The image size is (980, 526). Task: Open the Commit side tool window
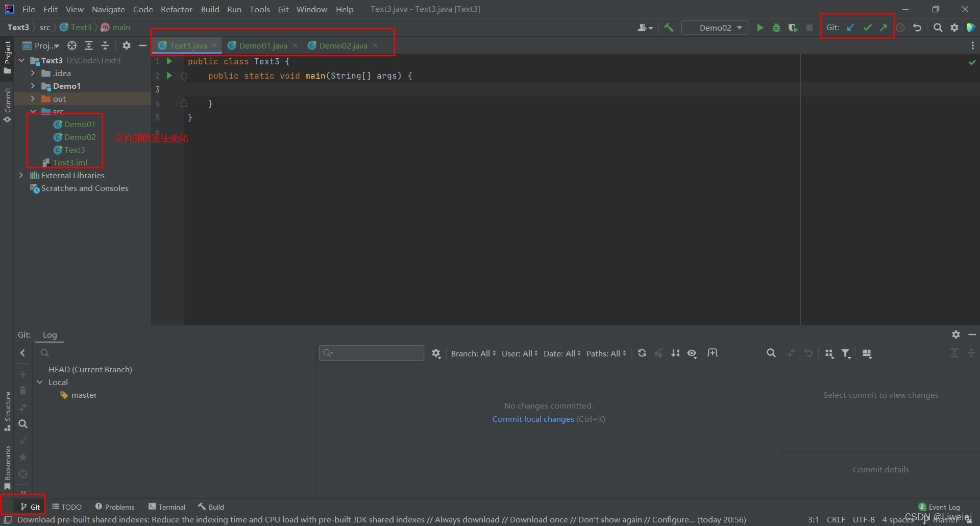tap(7, 105)
